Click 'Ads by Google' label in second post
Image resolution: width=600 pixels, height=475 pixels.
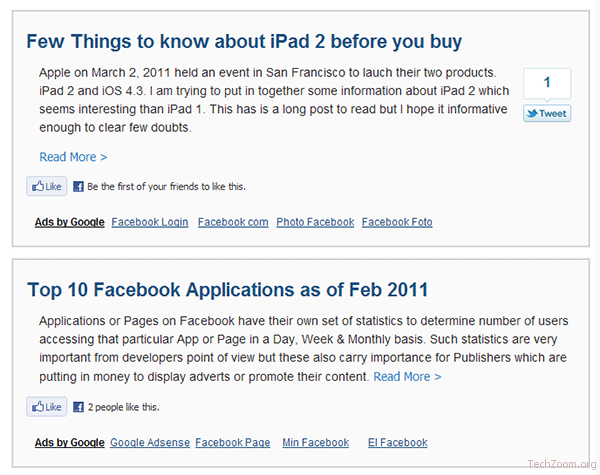point(70,442)
